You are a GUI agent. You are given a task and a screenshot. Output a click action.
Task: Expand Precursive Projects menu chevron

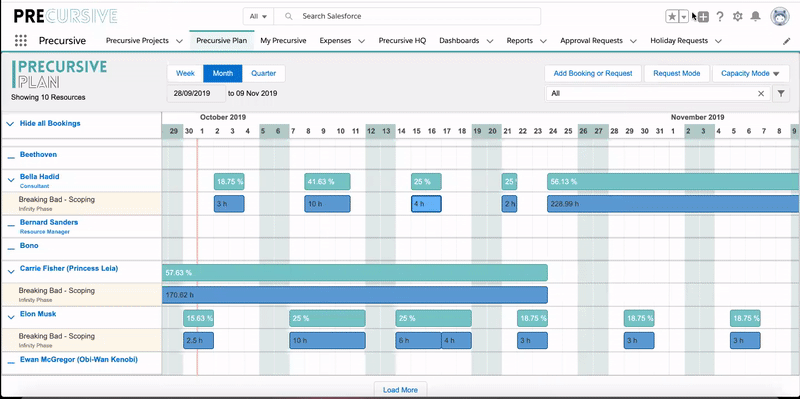[x=179, y=41]
